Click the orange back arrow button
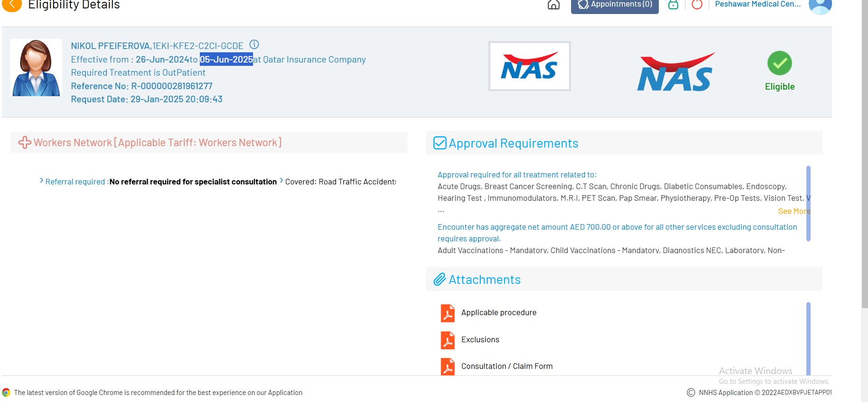The width and height of the screenshot is (868, 402). 12,5
